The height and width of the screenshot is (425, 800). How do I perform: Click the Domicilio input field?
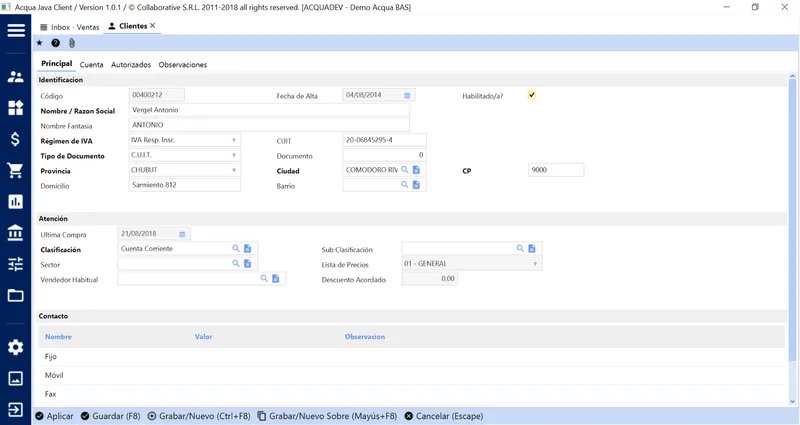tap(184, 185)
